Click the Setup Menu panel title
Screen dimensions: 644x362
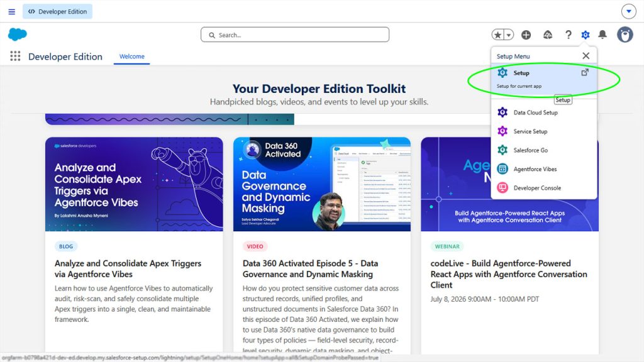513,56
